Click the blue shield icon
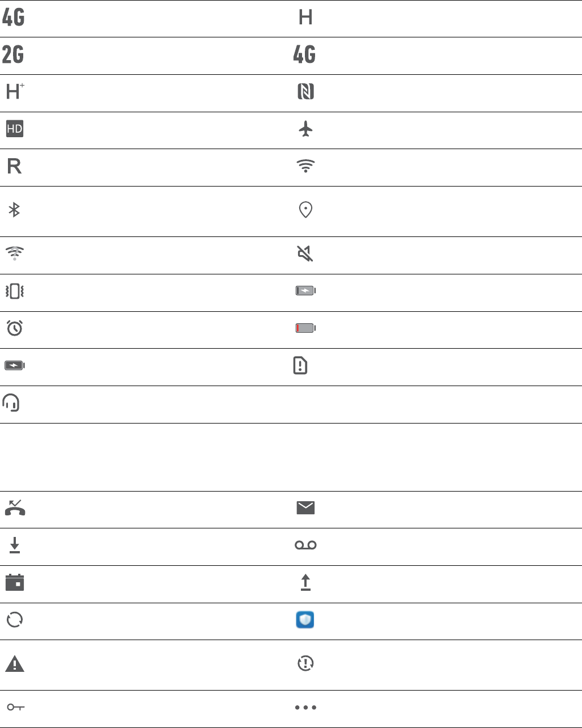The width and height of the screenshot is (582, 728). [305, 620]
